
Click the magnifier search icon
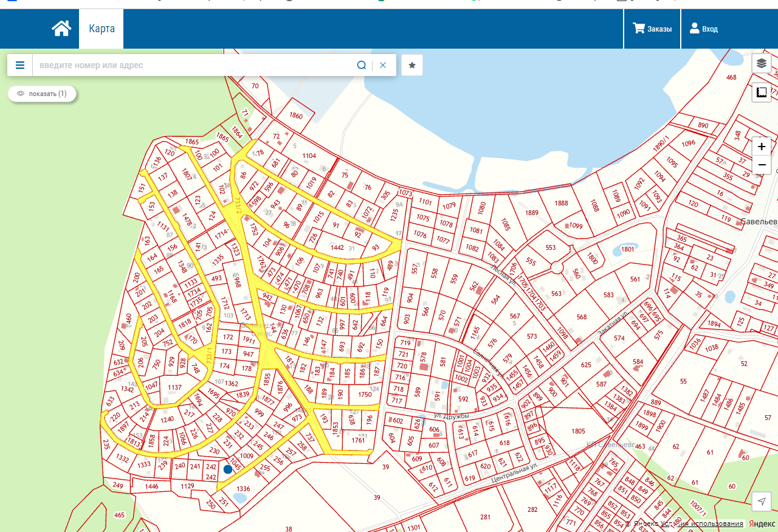tap(362, 65)
